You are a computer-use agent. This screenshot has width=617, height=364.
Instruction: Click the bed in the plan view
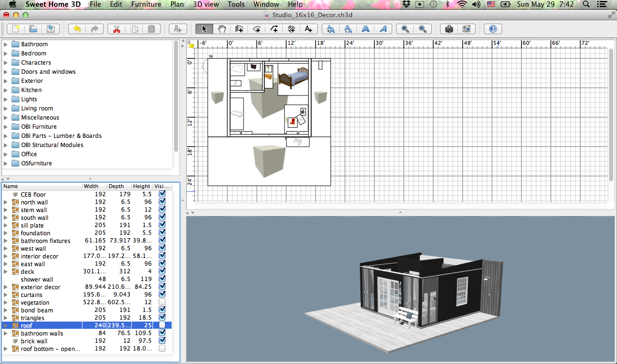coord(293,78)
